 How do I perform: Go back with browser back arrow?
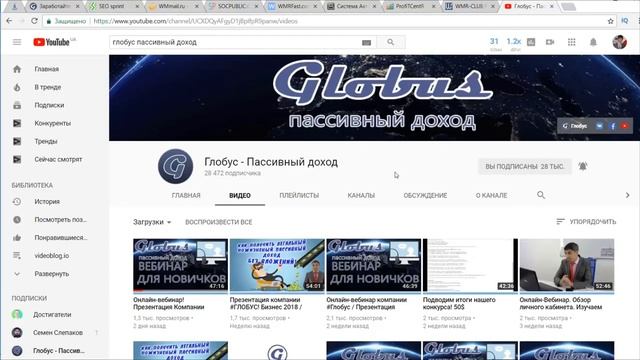9,21
